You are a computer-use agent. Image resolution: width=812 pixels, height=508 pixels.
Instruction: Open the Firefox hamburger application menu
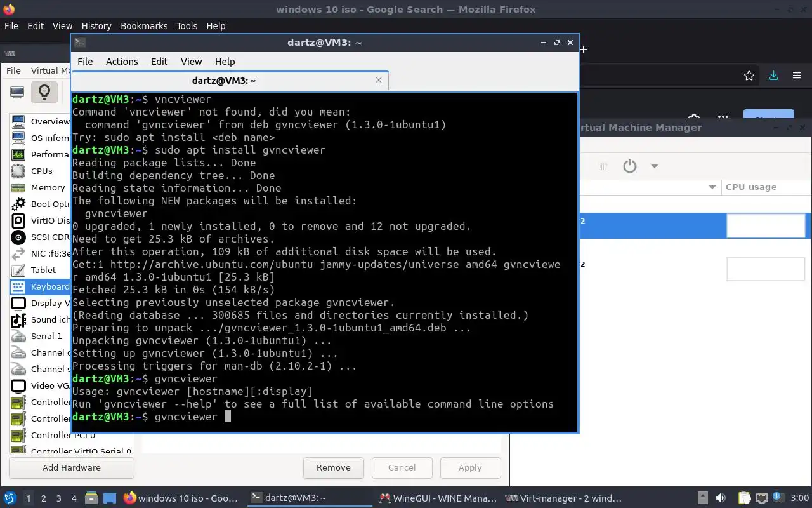click(797, 76)
